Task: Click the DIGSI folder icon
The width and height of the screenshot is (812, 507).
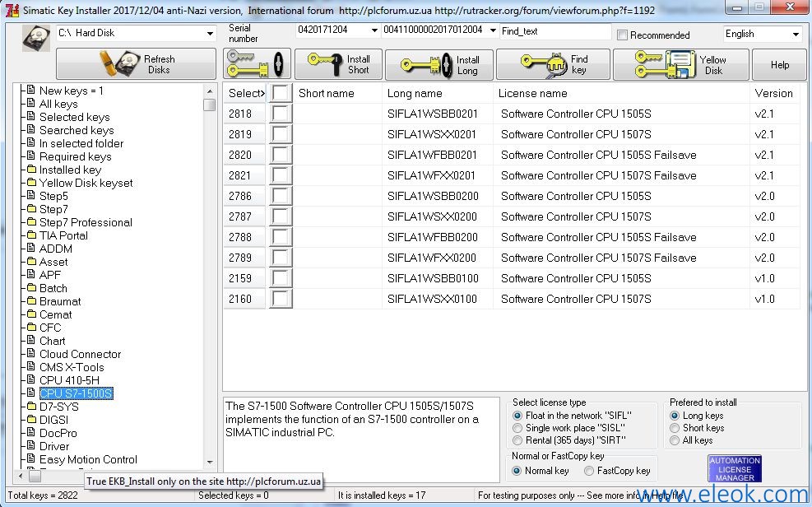Action: click(31, 420)
